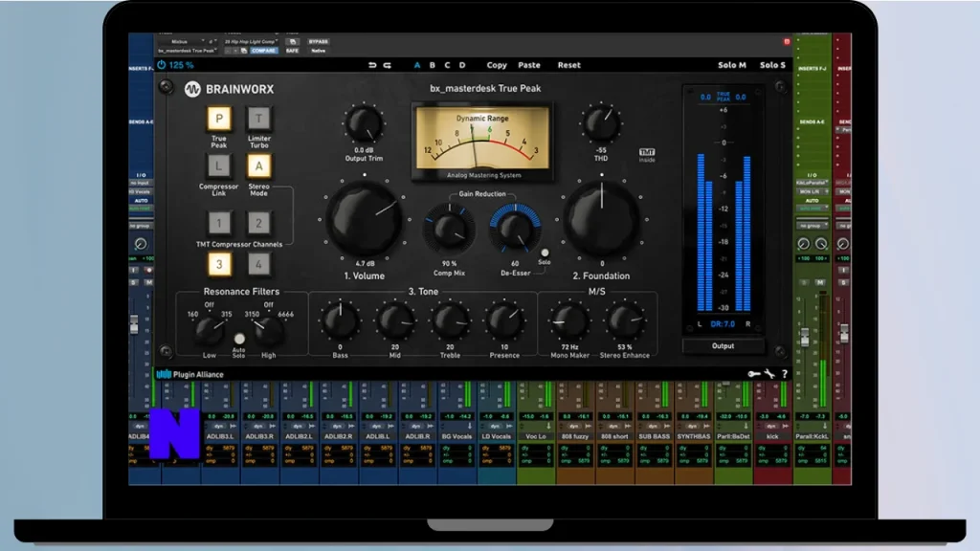
Task: Toggle Compressor Link L button
Action: [x=219, y=166]
